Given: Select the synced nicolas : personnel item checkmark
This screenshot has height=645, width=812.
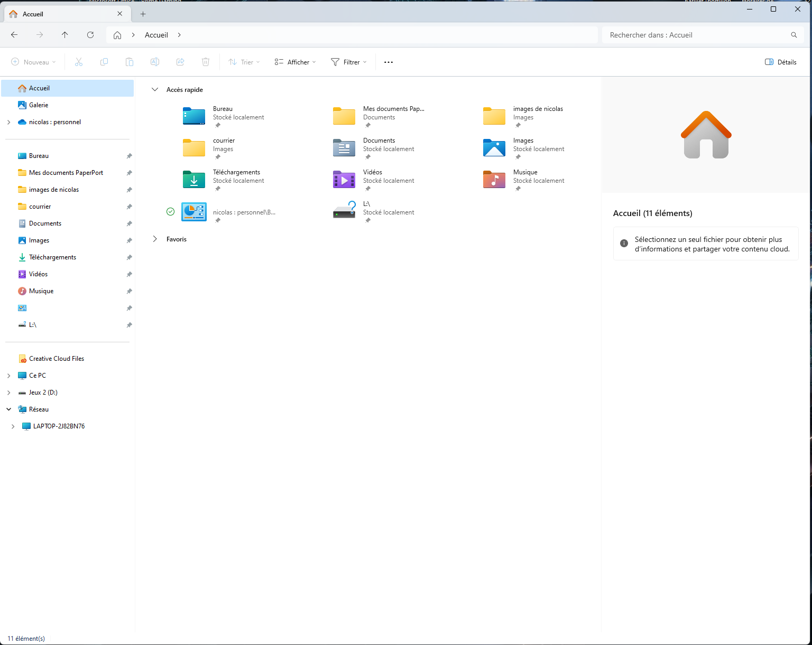Looking at the screenshot, I should (x=170, y=212).
